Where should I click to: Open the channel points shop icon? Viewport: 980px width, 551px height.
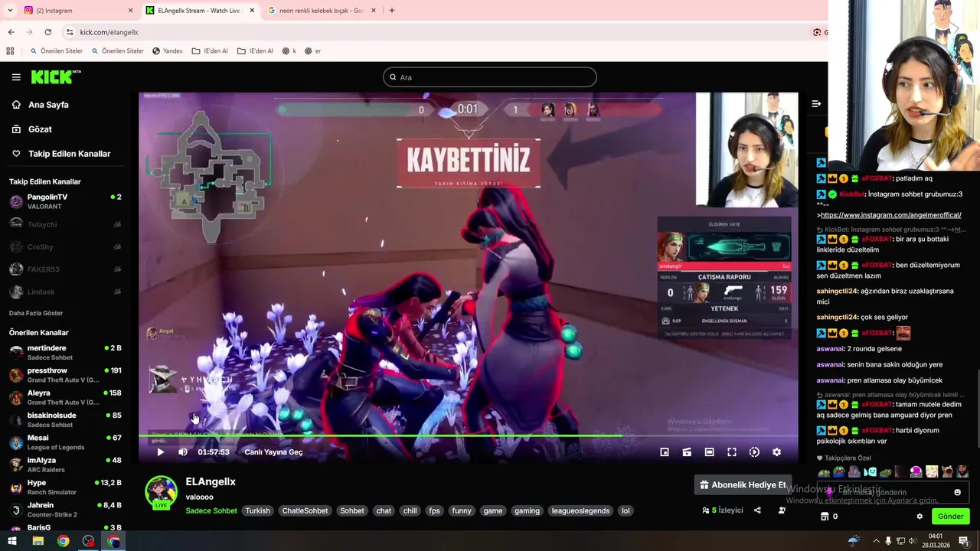(825, 517)
